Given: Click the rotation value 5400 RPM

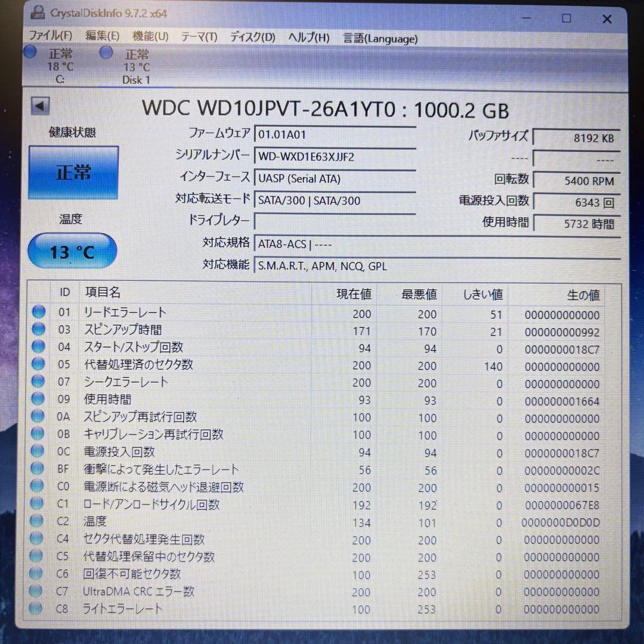Looking at the screenshot, I should [x=577, y=181].
